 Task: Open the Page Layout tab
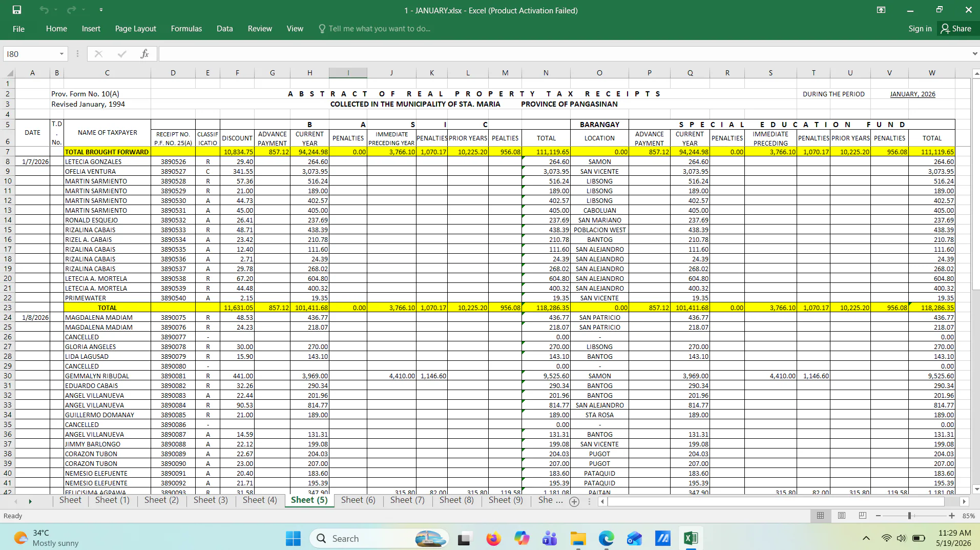click(136, 29)
